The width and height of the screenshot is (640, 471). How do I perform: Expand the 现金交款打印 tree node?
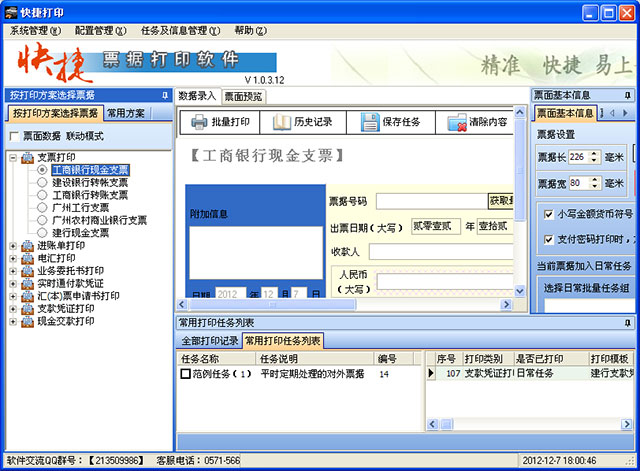point(13,322)
